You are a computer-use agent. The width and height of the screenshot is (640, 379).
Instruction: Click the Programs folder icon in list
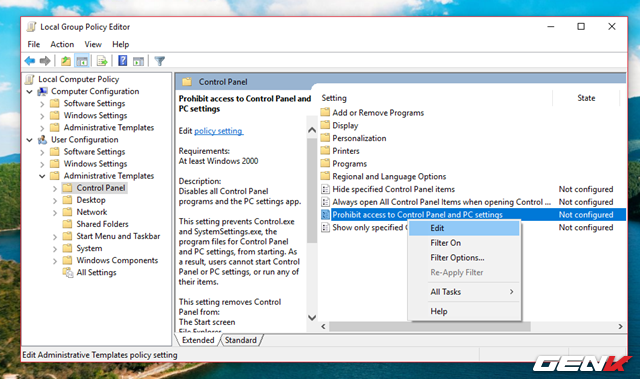tap(325, 164)
